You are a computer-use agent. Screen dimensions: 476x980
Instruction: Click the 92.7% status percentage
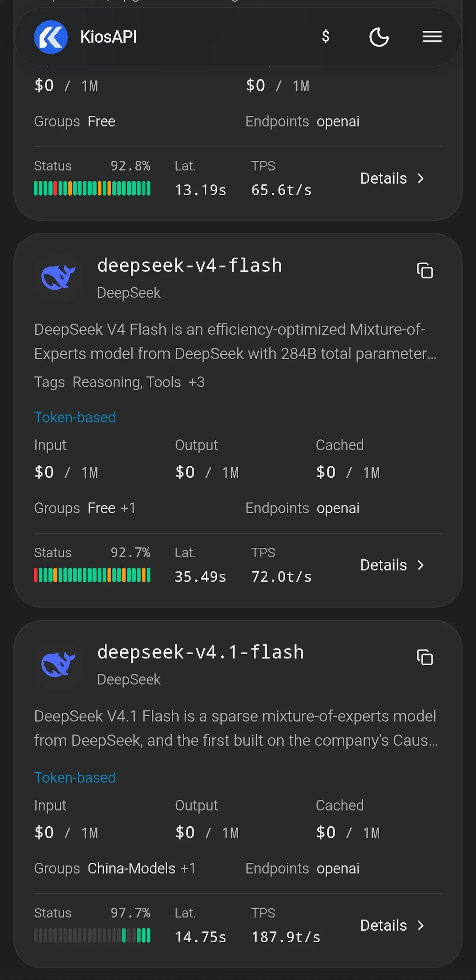131,552
